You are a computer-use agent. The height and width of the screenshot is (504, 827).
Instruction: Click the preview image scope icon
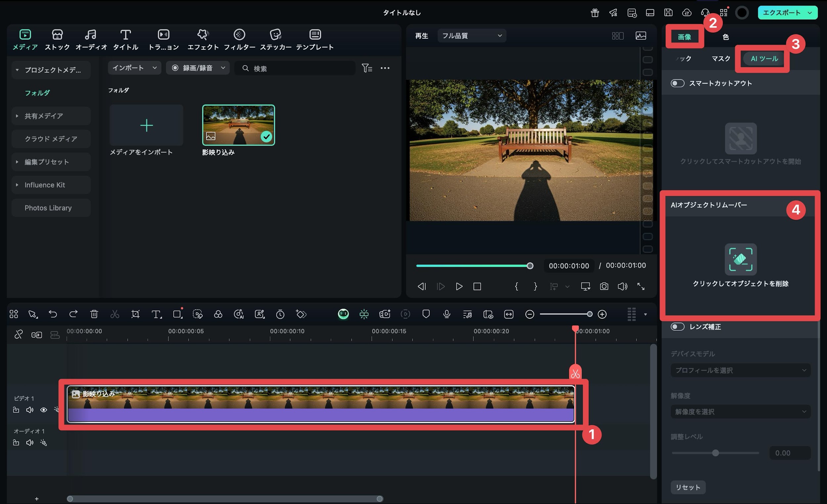(x=641, y=36)
